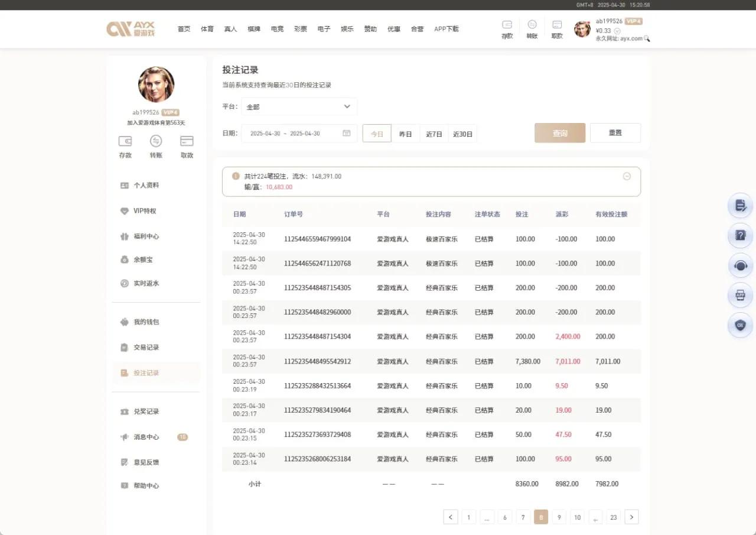
Task: Click the magnifier icon beside ayx.com
Action: (647, 37)
